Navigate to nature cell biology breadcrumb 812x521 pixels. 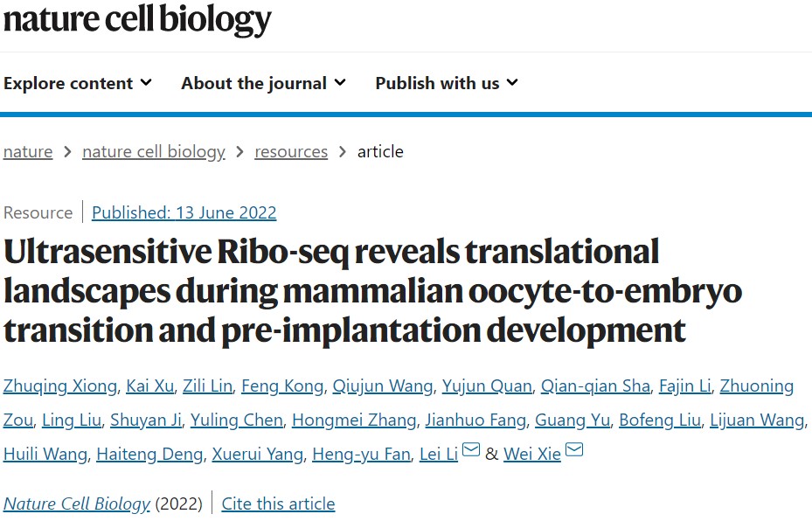[154, 151]
